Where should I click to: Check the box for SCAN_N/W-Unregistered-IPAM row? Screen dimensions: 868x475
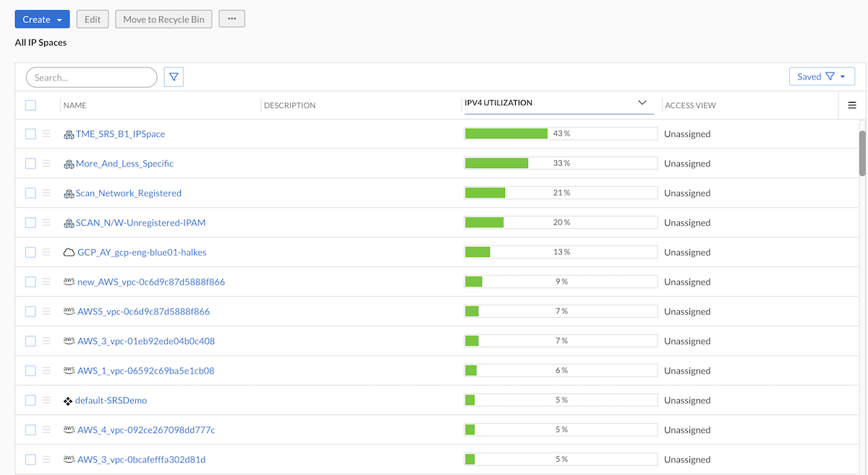click(x=30, y=223)
